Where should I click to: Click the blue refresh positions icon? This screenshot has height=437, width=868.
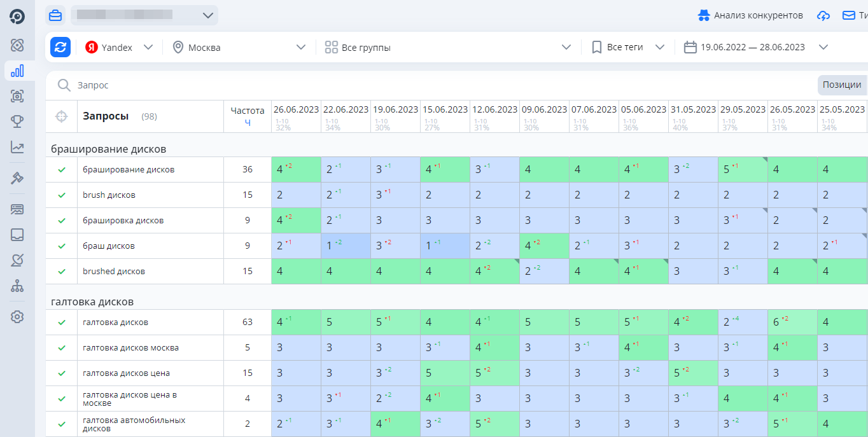pos(60,47)
